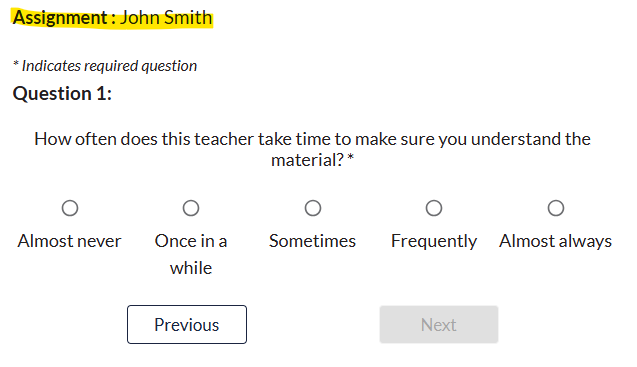Click the highlighted word Assignment

60,18
